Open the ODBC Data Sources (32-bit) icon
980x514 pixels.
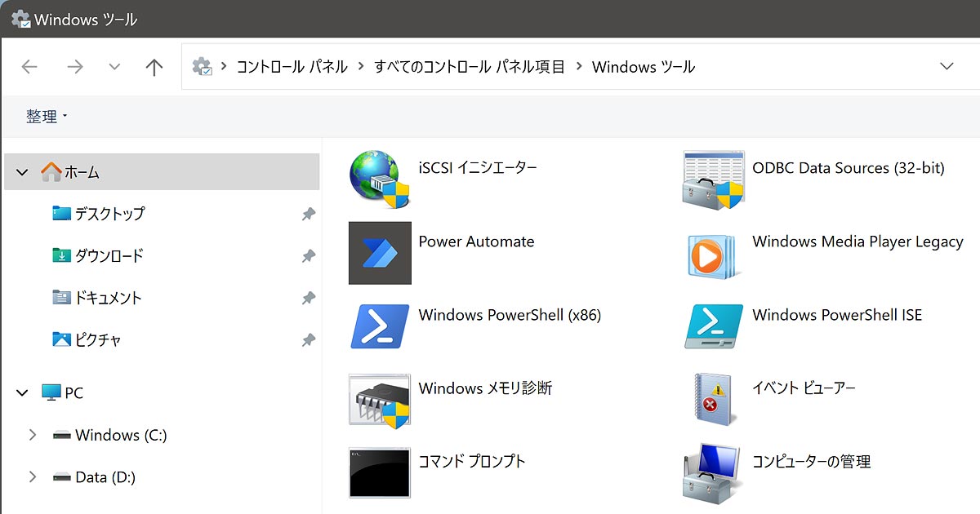pyautogui.click(x=714, y=180)
